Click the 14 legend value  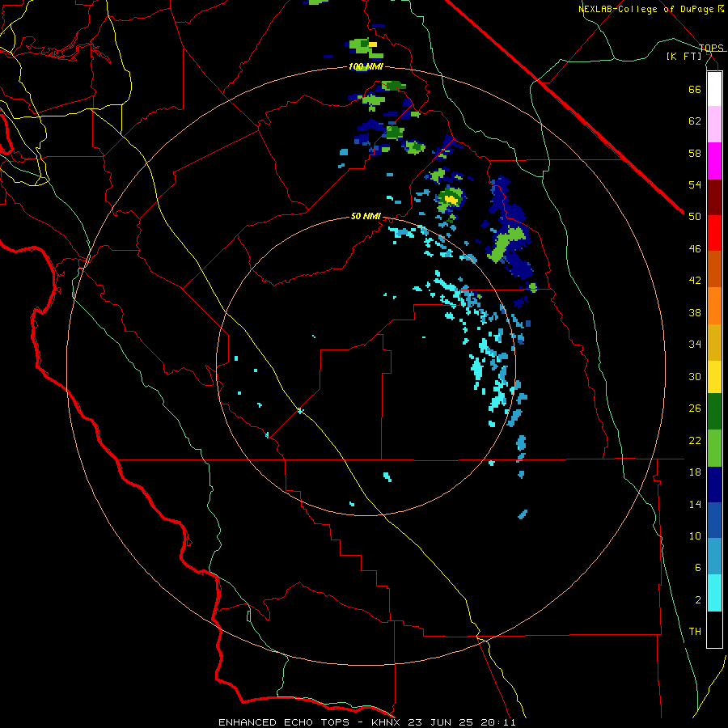tap(695, 504)
